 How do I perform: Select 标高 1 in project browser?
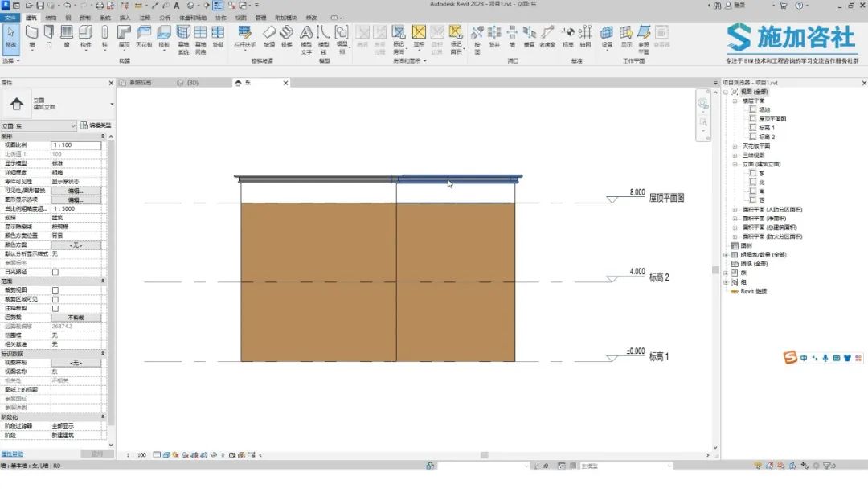point(767,127)
